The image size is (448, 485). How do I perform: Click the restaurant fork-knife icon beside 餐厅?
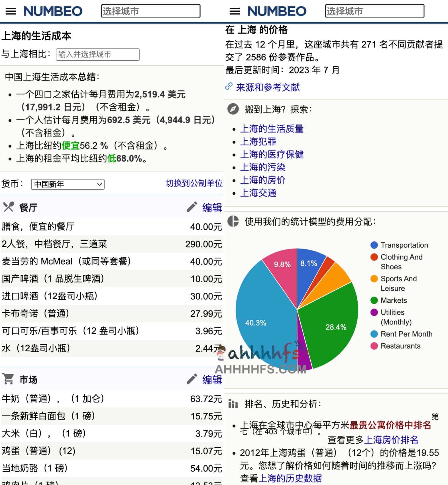[9, 207]
